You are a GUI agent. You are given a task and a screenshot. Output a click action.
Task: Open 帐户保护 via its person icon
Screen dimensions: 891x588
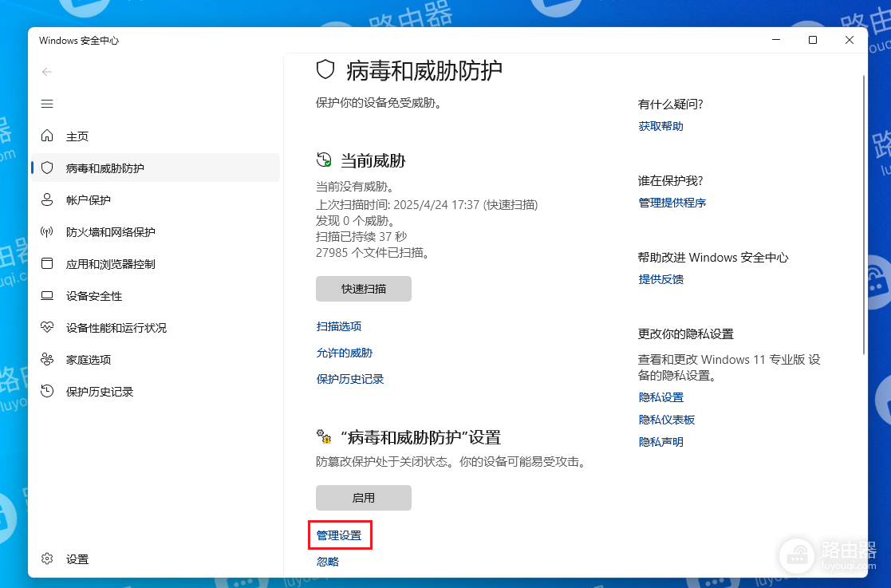coord(47,200)
